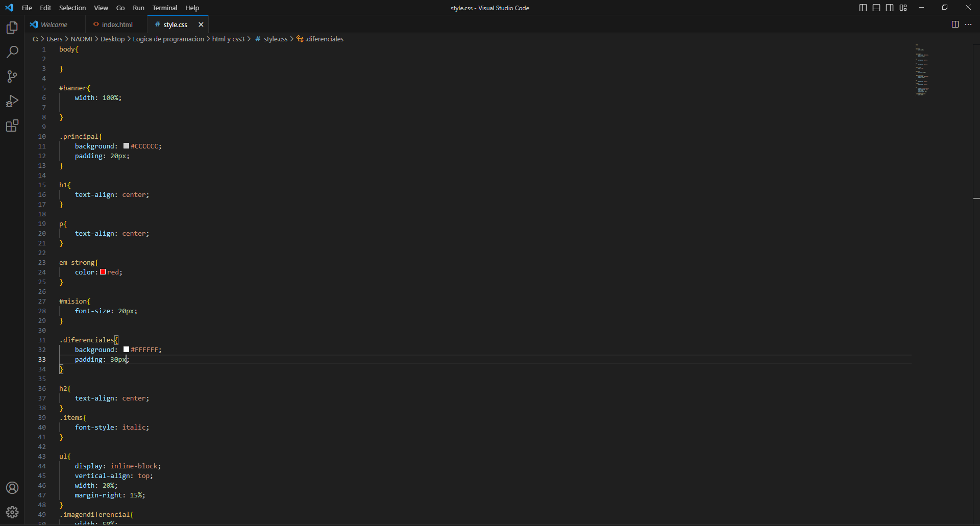Screen dimensions: 980x526
Task: Open the Terminal menu
Action: pyautogui.click(x=165, y=8)
